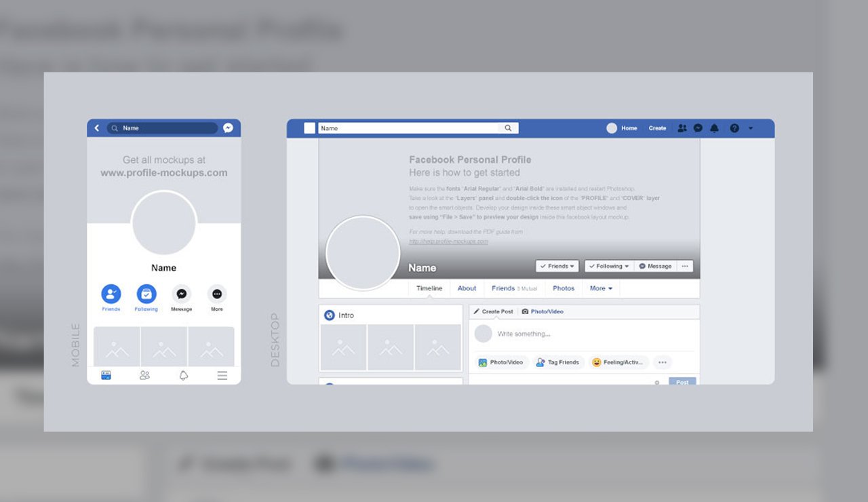The image size is (868, 502).
Task: Open the help question mark icon
Action: [734, 128]
